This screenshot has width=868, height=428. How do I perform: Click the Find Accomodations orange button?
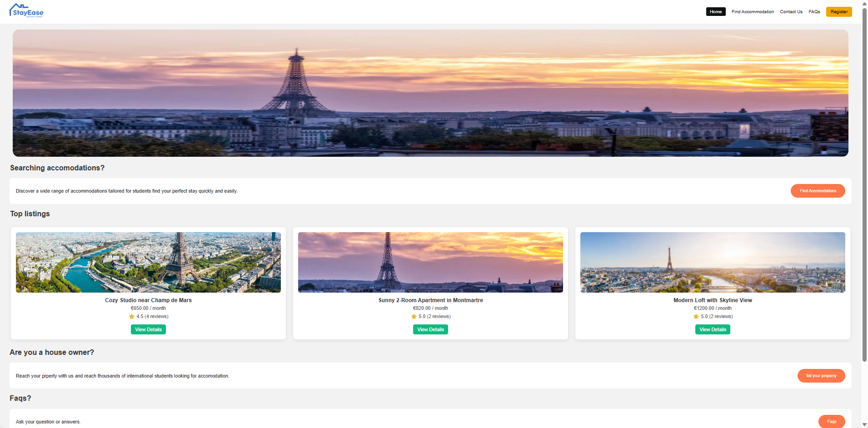point(818,191)
